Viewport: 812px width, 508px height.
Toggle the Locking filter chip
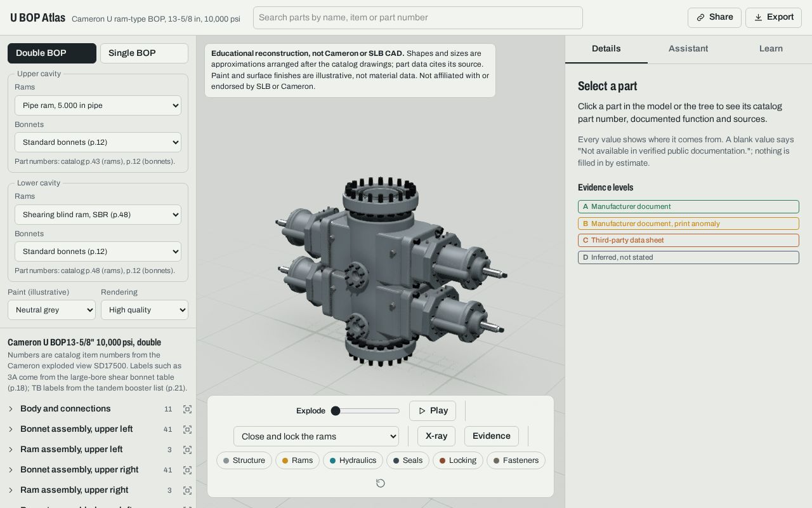[458, 460]
